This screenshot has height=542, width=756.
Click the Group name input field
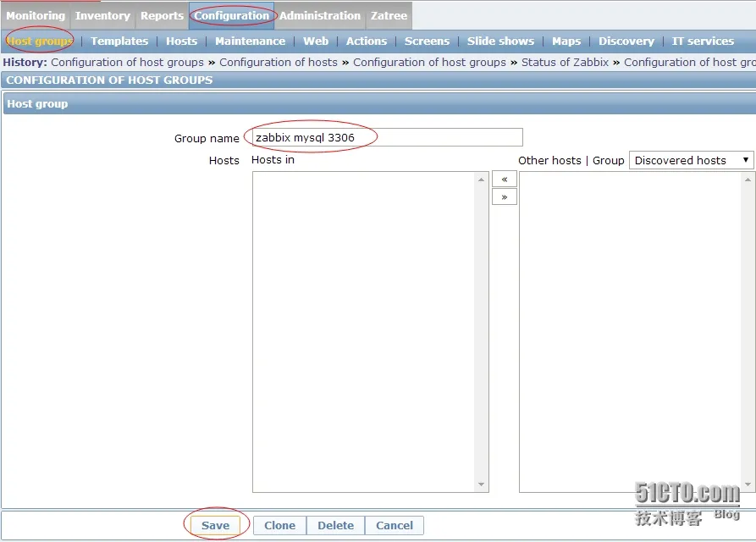point(387,137)
